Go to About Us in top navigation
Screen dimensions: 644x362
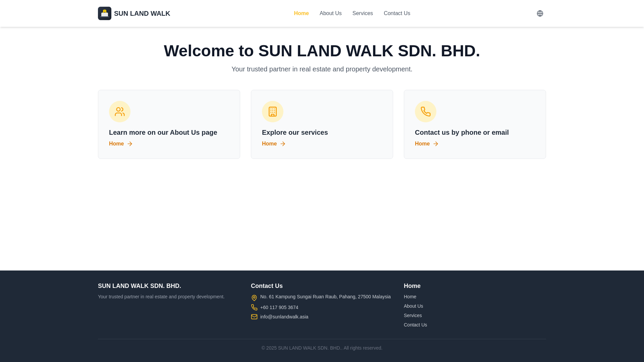point(330,13)
